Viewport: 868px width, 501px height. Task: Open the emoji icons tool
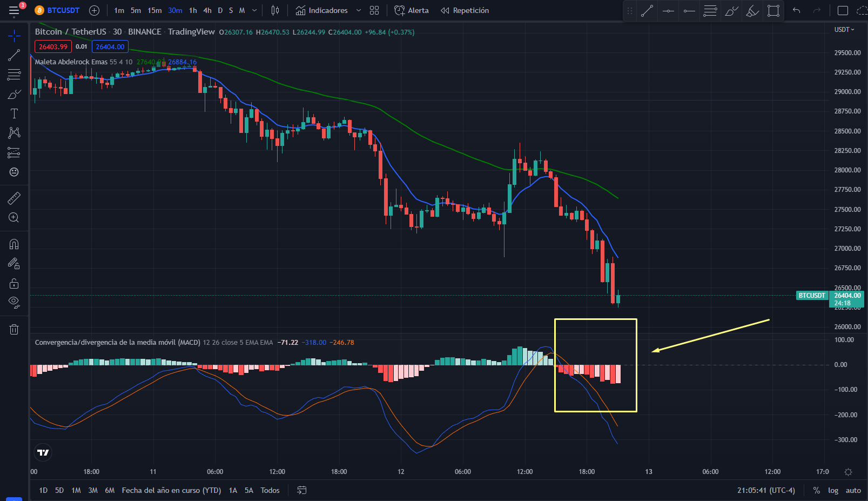click(14, 172)
